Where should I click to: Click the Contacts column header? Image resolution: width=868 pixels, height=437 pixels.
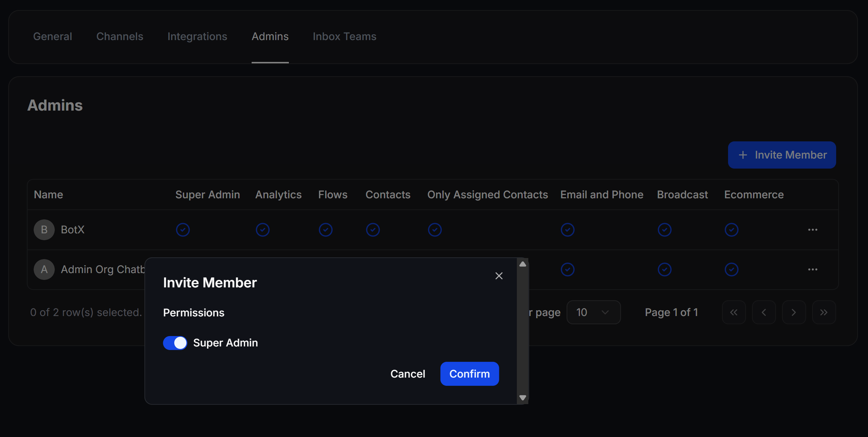(388, 195)
